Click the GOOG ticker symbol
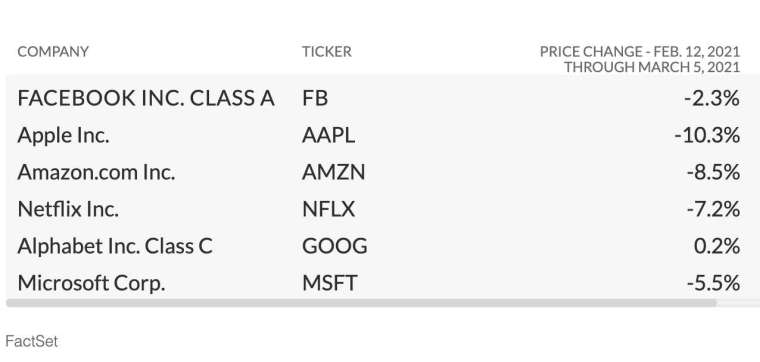760x362 pixels. (x=334, y=246)
